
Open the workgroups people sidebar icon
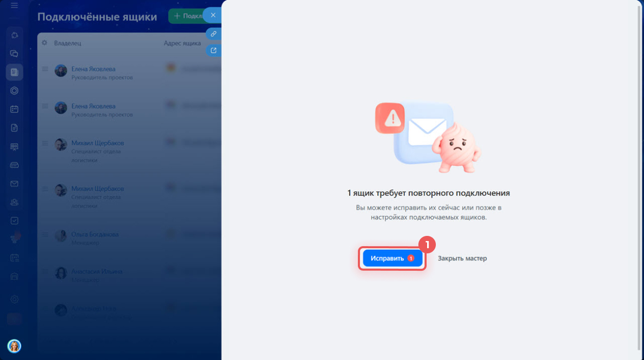(14, 202)
